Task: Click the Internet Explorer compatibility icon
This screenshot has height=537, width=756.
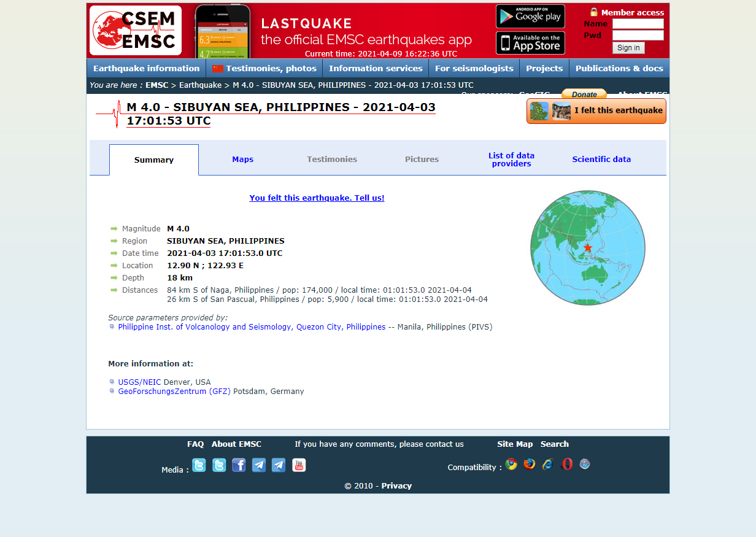Action: 547,465
